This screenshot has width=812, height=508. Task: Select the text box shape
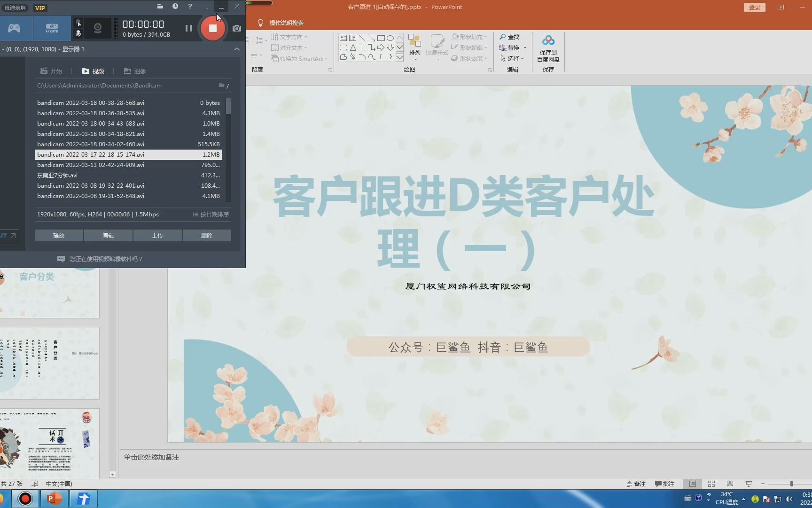click(343, 38)
